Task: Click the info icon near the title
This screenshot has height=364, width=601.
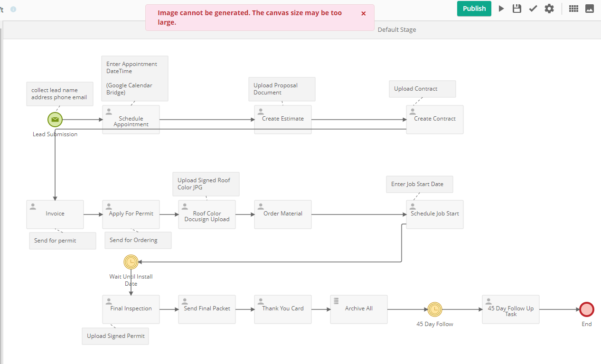Action: [13, 9]
